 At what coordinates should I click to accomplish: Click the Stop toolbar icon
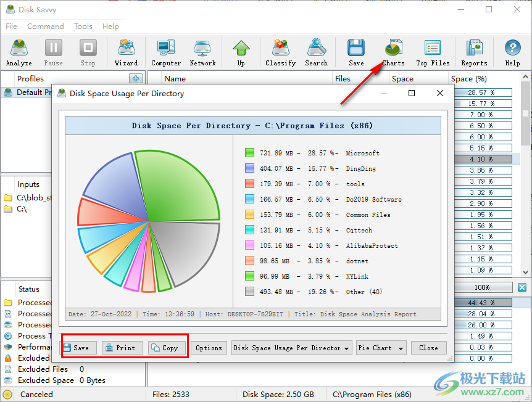pos(88,52)
